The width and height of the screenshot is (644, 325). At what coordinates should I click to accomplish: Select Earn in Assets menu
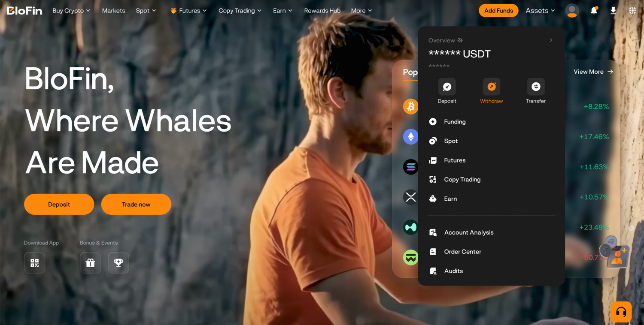click(492, 199)
